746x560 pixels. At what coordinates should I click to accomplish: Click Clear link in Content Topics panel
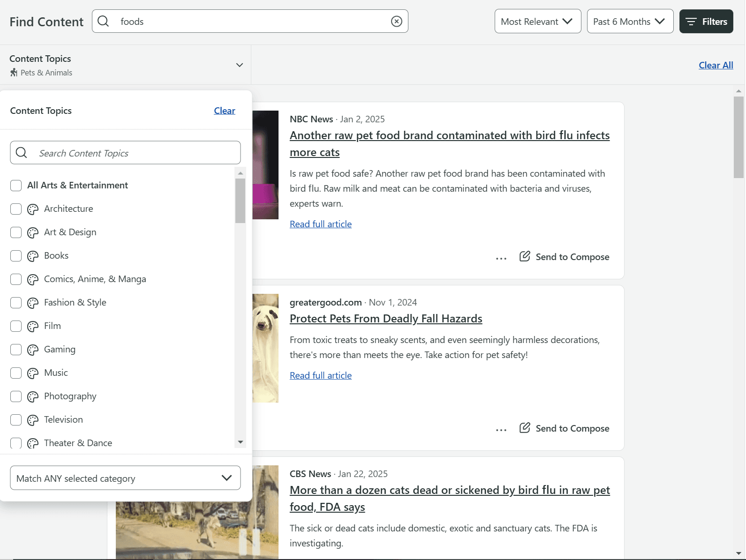224,111
